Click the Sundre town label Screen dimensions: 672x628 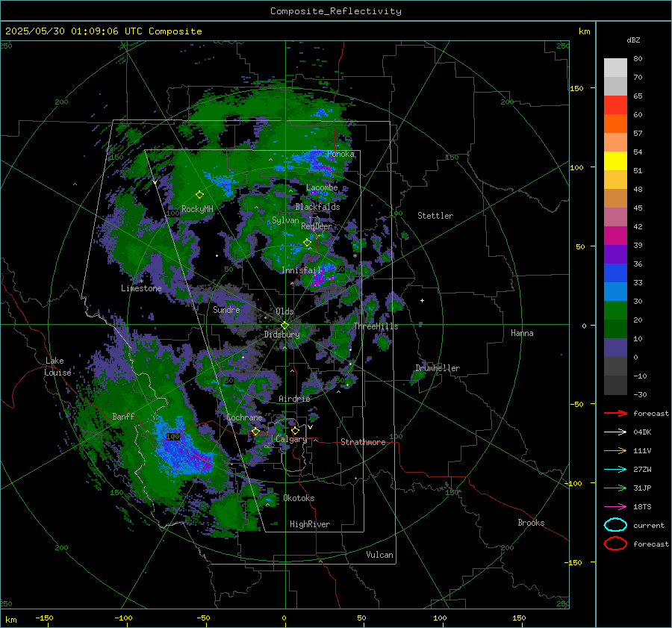click(226, 309)
